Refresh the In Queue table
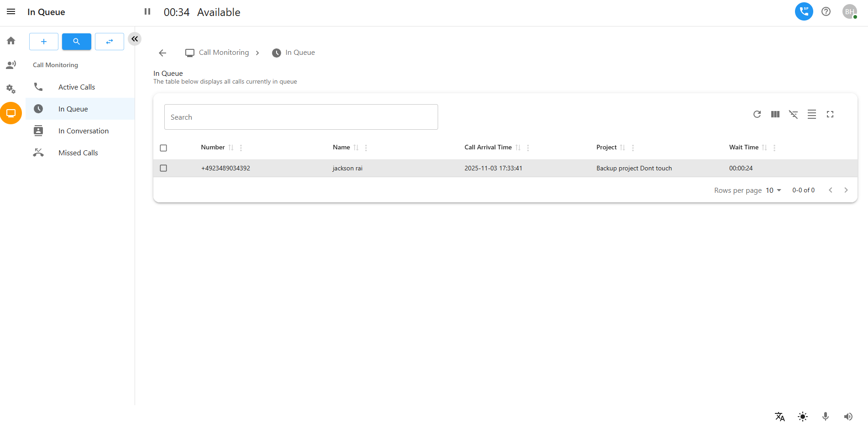Viewport: 868px width, 423px height. click(757, 114)
